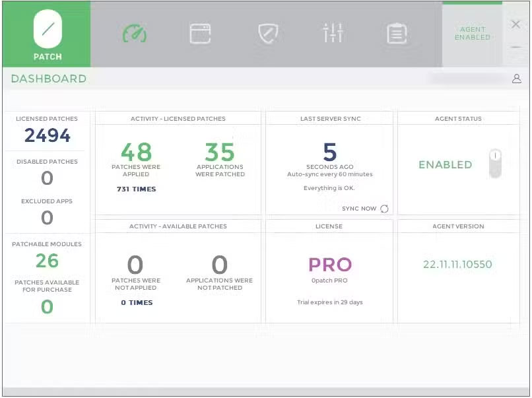Click the Excluded Apps zero count
The image size is (532, 398).
pyautogui.click(x=47, y=217)
